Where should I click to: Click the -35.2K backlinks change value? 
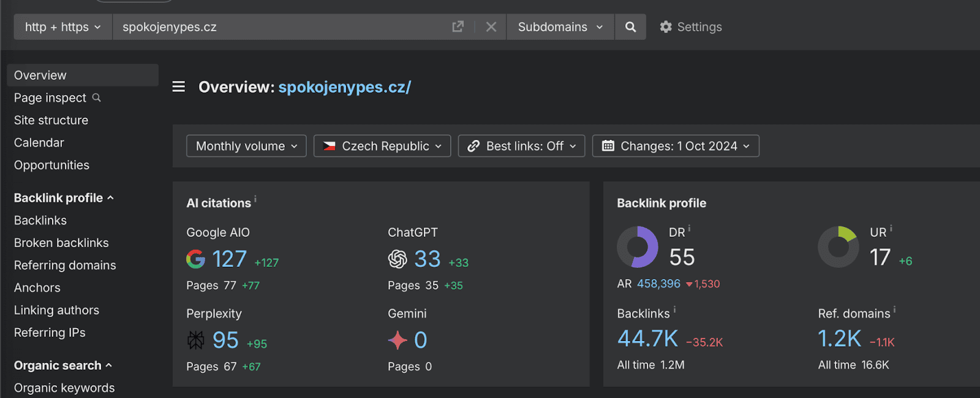coord(704,342)
